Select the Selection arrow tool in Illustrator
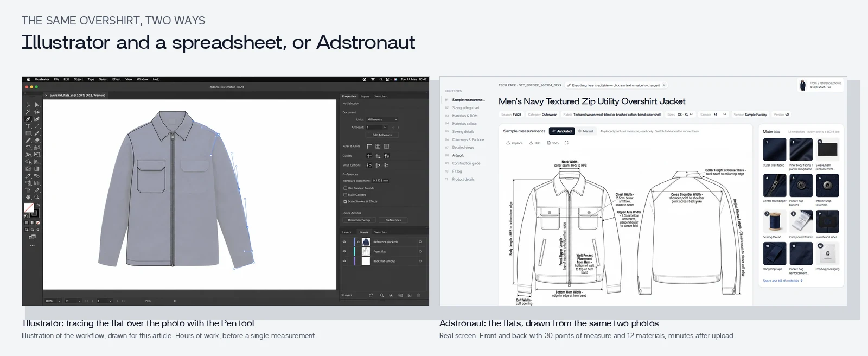Viewport: 868px width, 356px height. click(x=28, y=105)
